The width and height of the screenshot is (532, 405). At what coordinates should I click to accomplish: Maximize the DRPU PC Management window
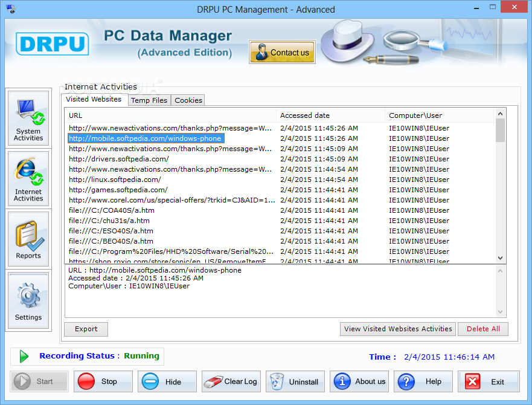click(x=493, y=7)
